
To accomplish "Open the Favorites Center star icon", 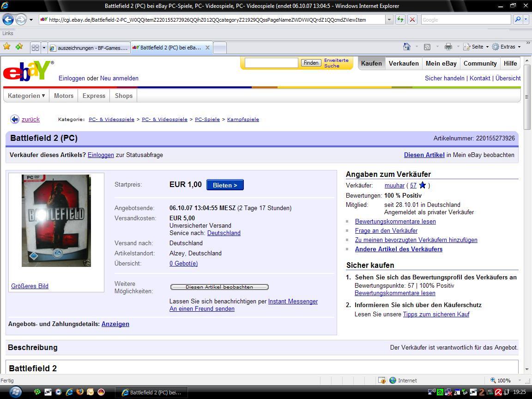I will [x=6, y=47].
